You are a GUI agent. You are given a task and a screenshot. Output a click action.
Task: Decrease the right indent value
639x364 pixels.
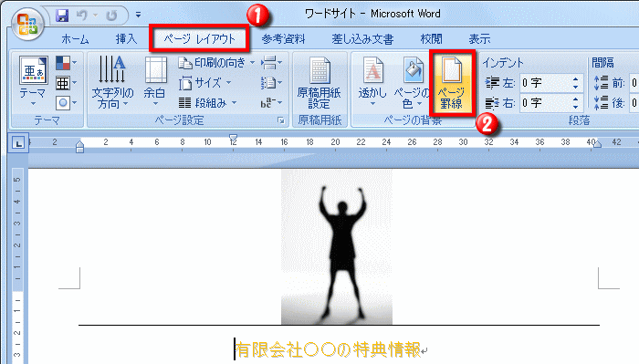click(575, 107)
